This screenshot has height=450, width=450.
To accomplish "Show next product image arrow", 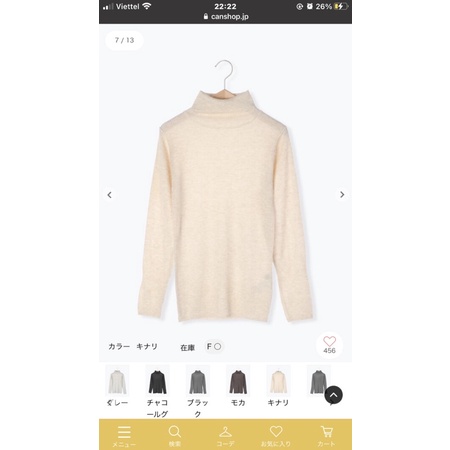I will click(x=342, y=195).
